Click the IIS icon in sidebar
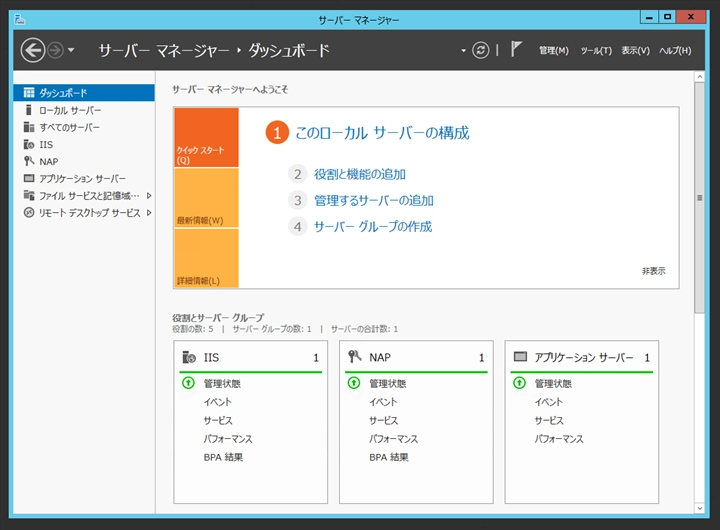The width and height of the screenshot is (720, 530). (x=29, y=144)
